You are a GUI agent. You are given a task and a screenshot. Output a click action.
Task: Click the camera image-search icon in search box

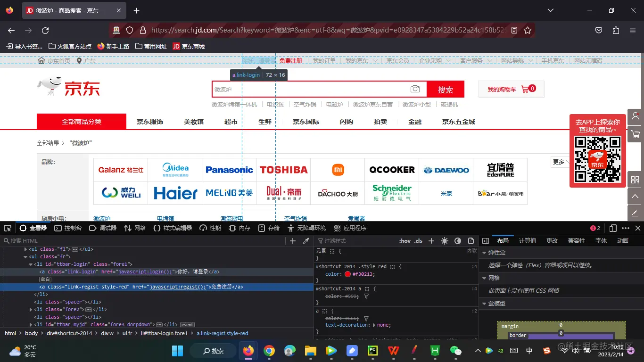(x=415, y=89)
